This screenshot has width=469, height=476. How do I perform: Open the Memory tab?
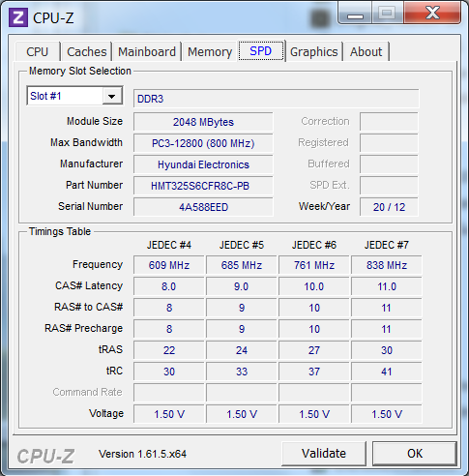tap(210, 51)
